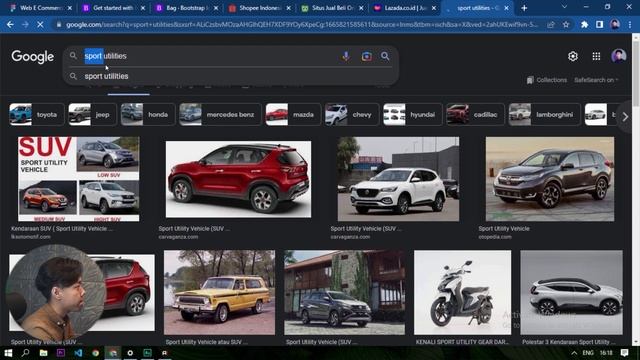640x360 pixels.
Task: Open the Chrome three-dot menu
Action: pos(630,25)
